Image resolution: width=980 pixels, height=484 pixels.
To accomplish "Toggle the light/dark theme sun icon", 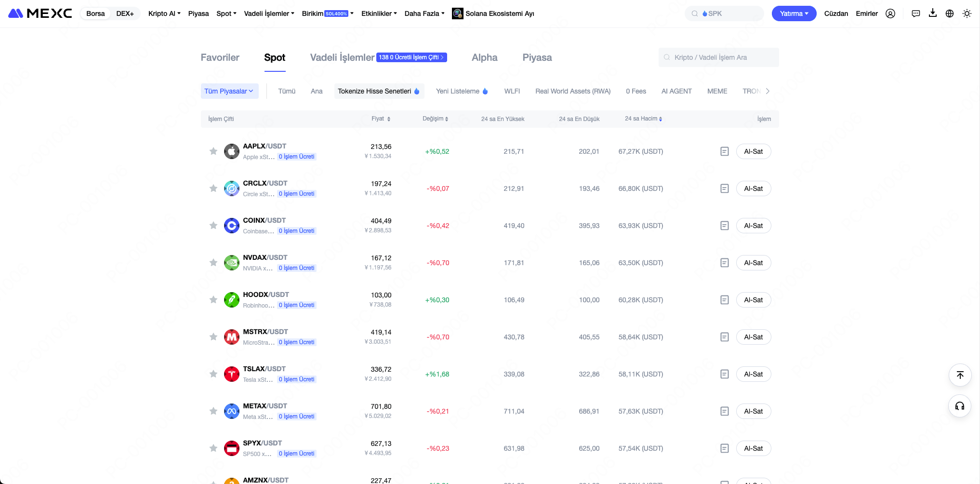I will [967, 13].
